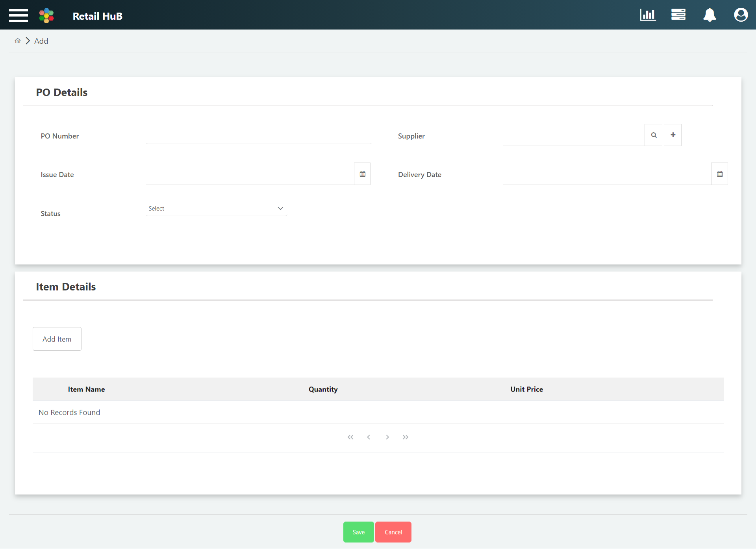756x549 pixels.
Task: Jump to the last page of items
Action: coord(406,437)
